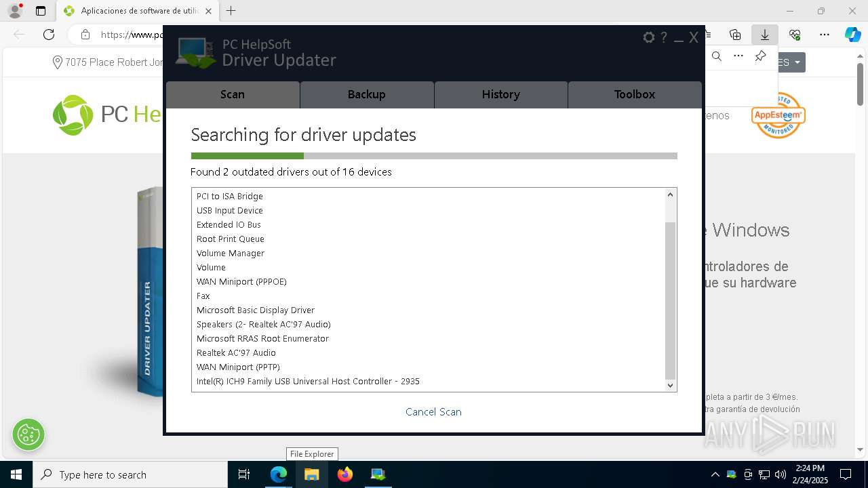The width and height of the screenshot is (868, 488).
Task: Open Edge Settings and more menu
Action: click(825, 35)
